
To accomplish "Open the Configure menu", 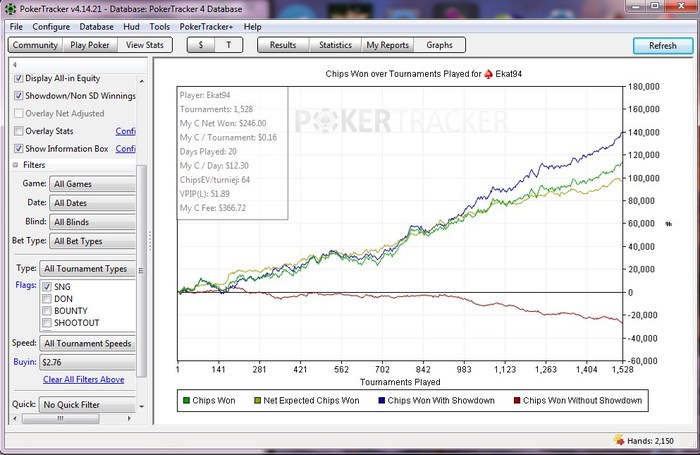I will 51,27.
